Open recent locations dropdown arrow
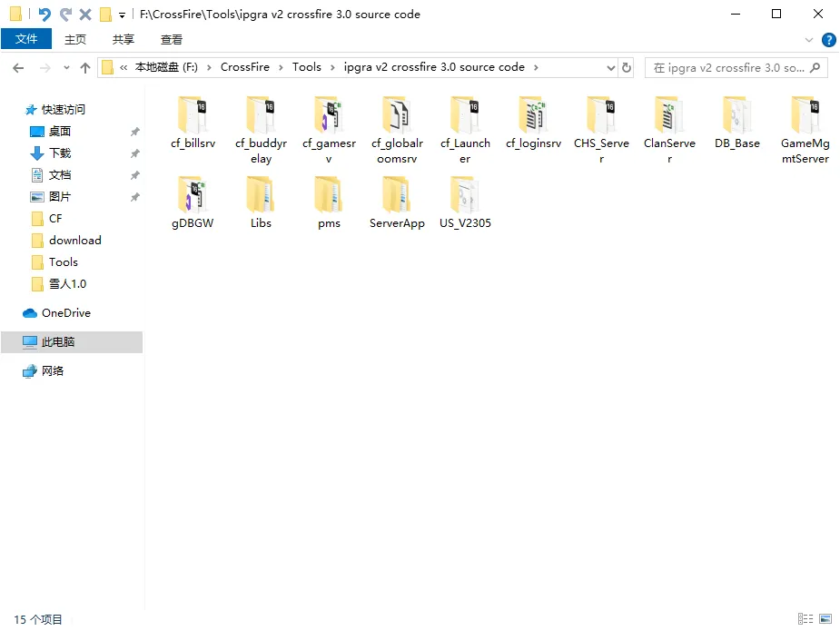The image size is (840, 631). [66, 68]
